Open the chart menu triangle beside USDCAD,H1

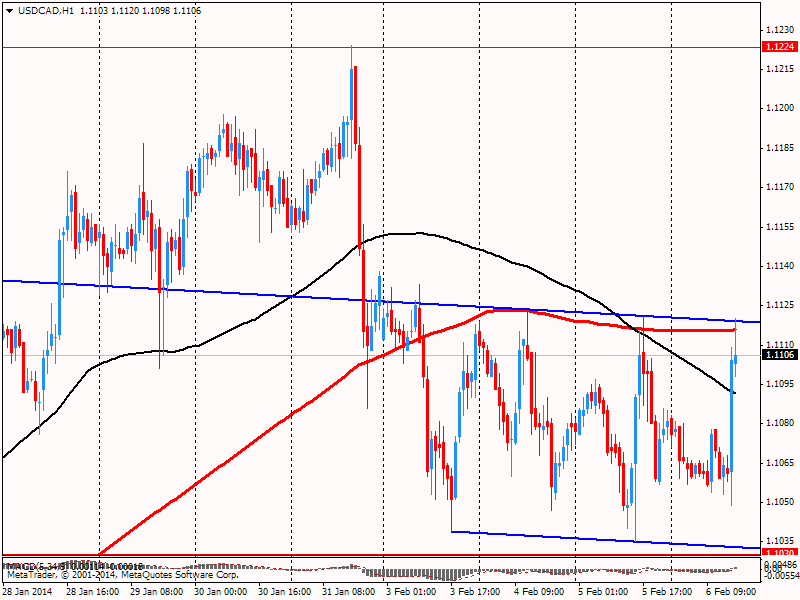coord(10,11)
